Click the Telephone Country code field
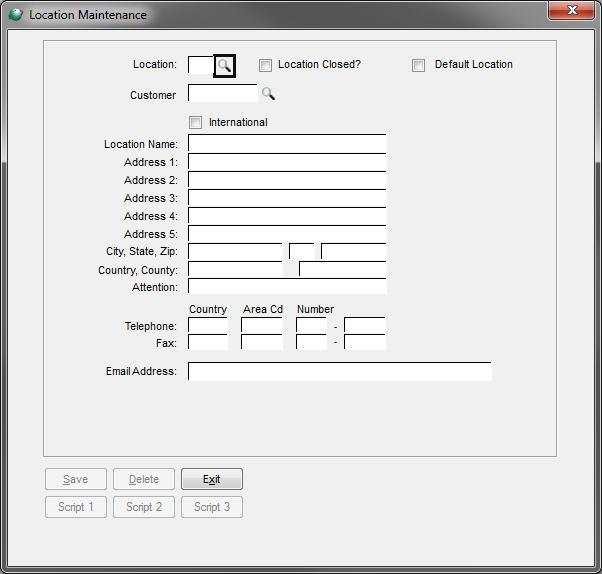602x574 pixels. pyautogui.click(x=208, y=325)
